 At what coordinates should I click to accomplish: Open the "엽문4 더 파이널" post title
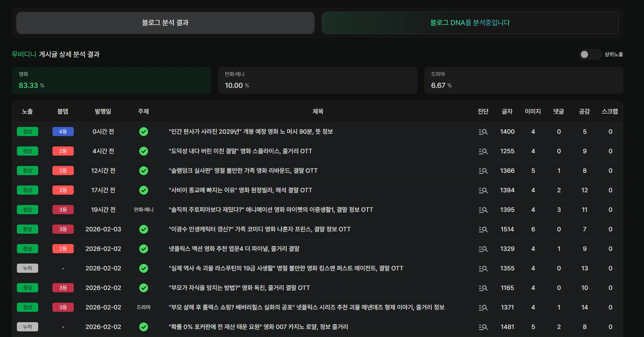pyautogui.click(x=234, y=249)
